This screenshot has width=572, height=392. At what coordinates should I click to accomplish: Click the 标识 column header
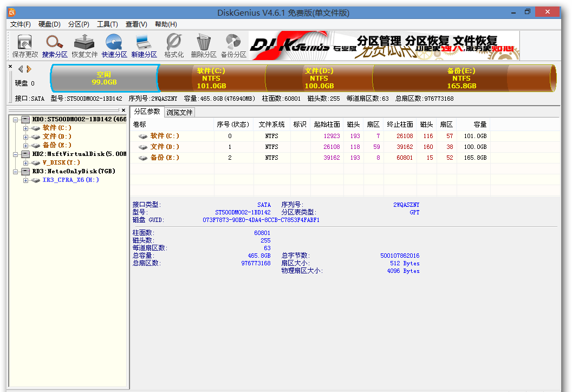coord(300,125)
